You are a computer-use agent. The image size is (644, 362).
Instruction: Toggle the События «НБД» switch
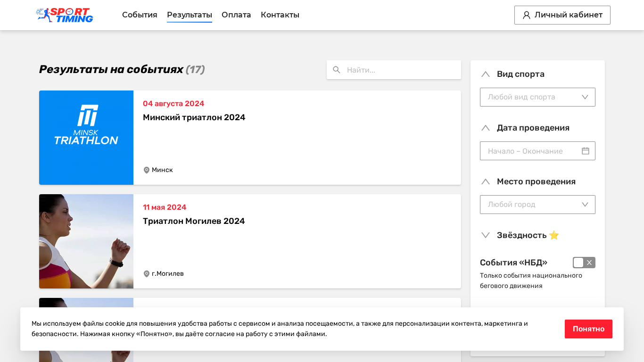[x=584, y=263]
